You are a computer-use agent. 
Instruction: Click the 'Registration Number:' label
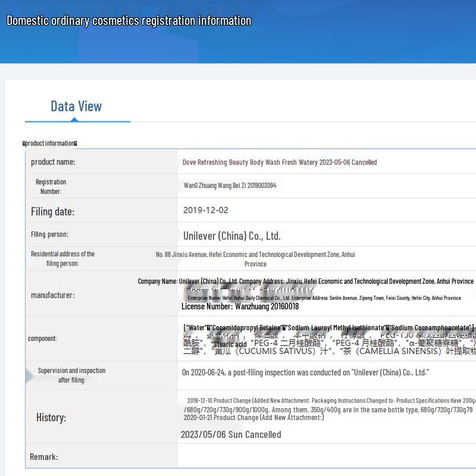[51, 186]
